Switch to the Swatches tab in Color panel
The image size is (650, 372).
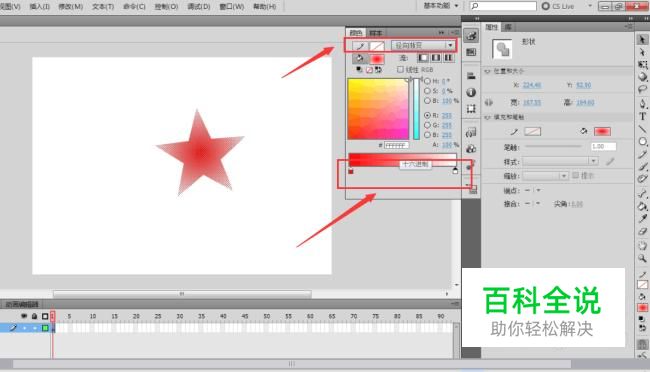coord(376,33)
